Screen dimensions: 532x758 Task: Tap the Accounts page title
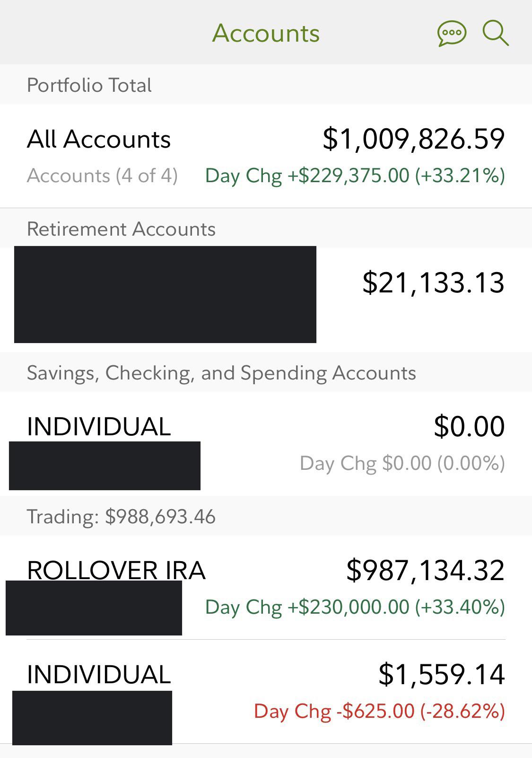(266, 33)
